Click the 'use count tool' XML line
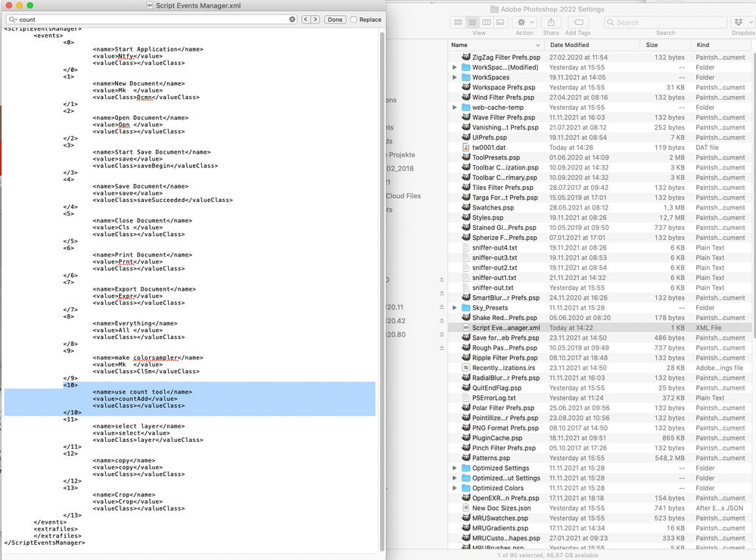This screenshot has height=560, width=756. 142,392
